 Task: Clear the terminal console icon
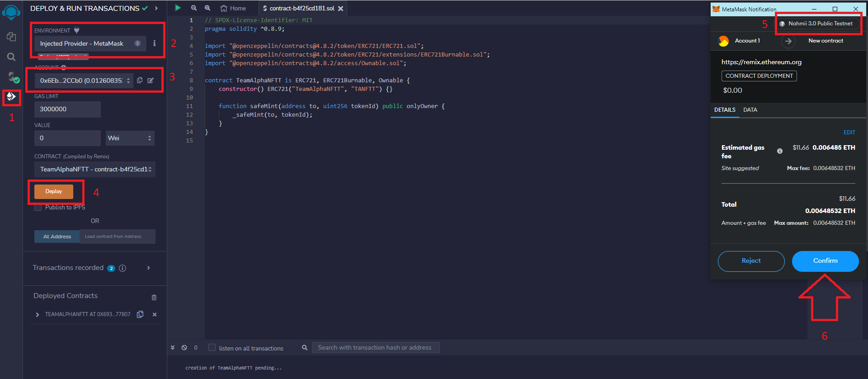tap(184, 348)
